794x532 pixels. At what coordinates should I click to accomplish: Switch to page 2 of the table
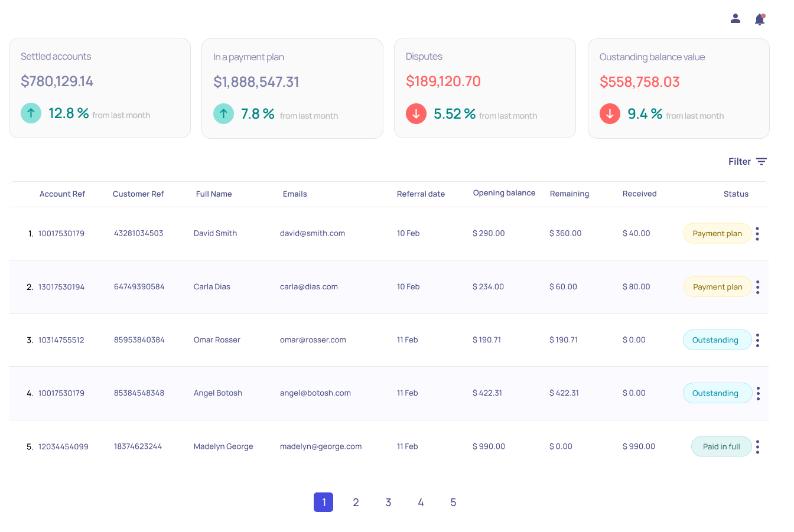356,502
